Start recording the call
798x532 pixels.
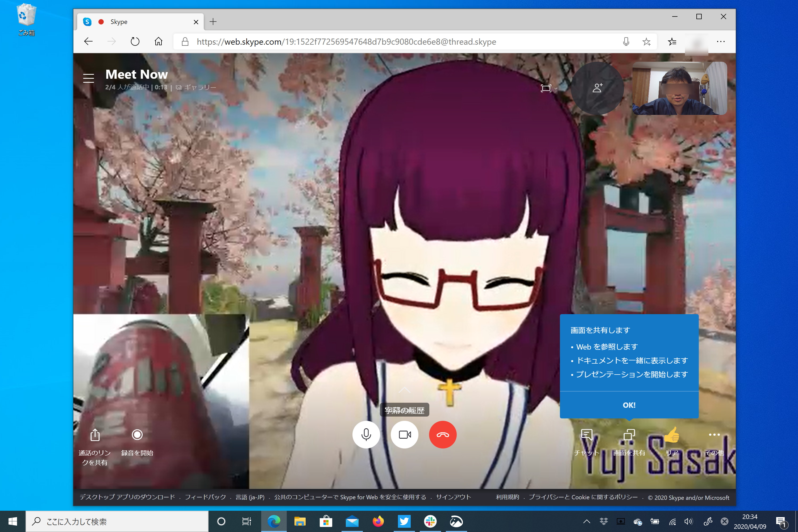tap(137, 435)
